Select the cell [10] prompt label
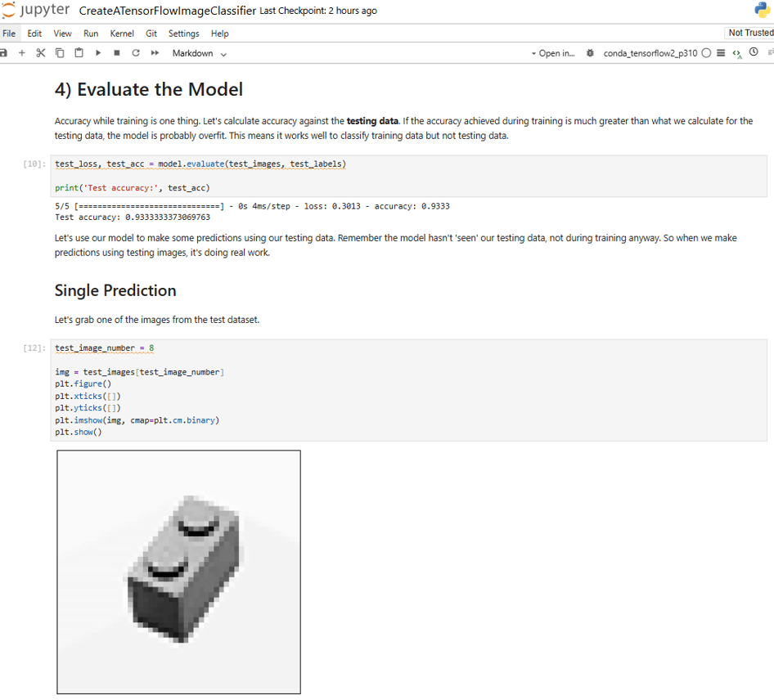 tap(34, 164)
